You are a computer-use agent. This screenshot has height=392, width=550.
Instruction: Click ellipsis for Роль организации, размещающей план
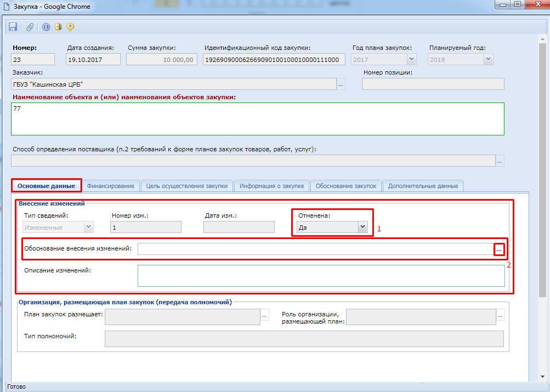(x=500, y=316)
